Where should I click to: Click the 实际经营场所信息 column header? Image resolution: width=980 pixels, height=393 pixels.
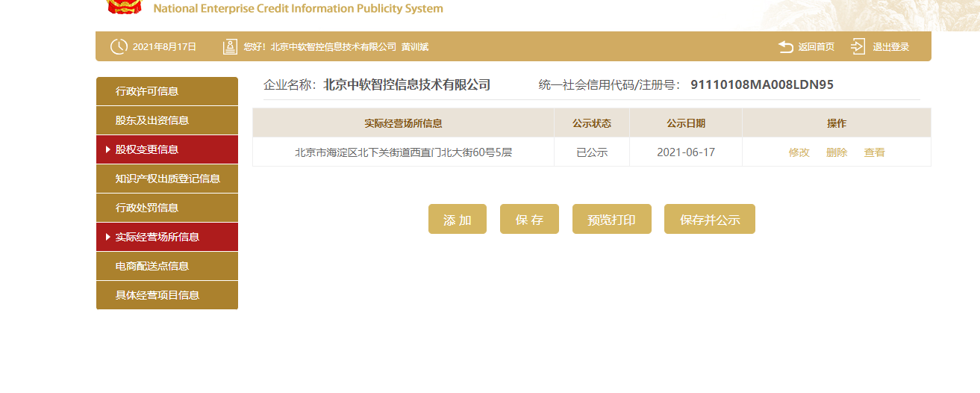(x=404, y=123)
